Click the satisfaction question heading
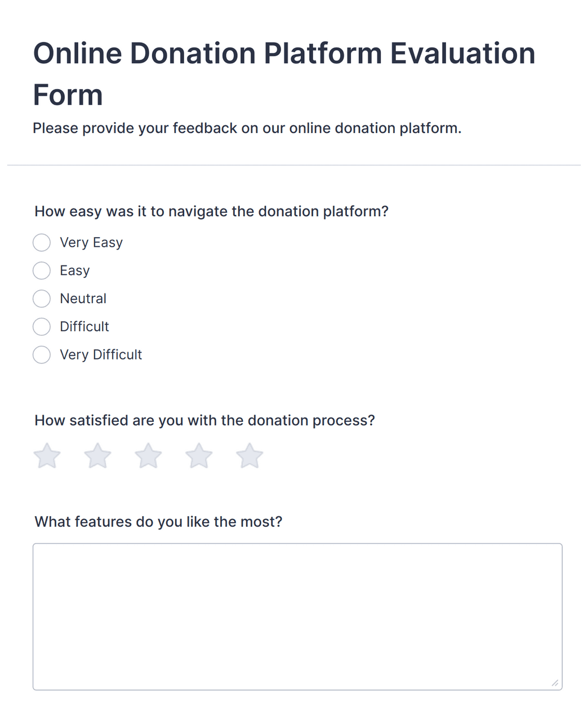 click(205, 420)
